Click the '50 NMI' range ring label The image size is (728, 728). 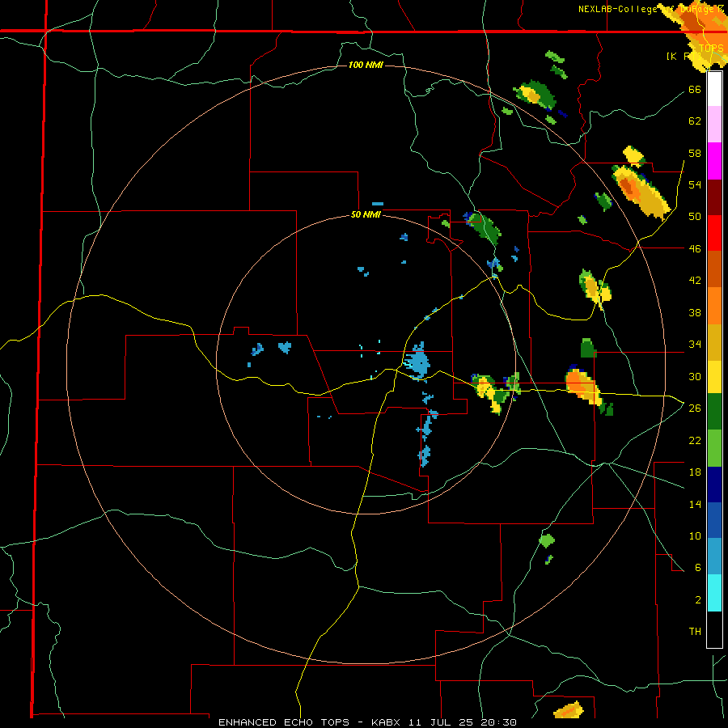tap(366, 214)
